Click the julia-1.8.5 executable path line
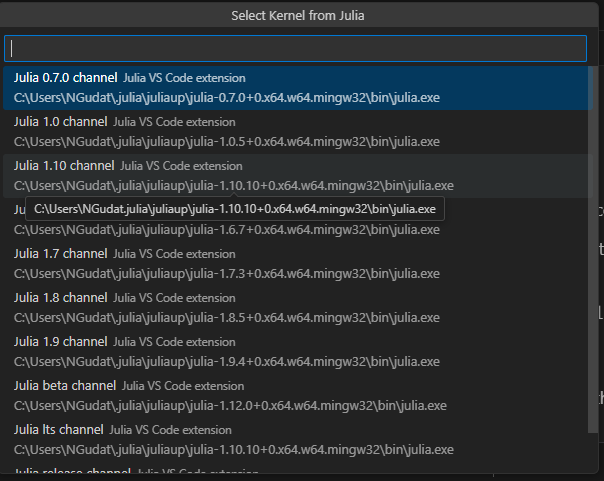The image size is (604, 481). click(x=227, y=318)
